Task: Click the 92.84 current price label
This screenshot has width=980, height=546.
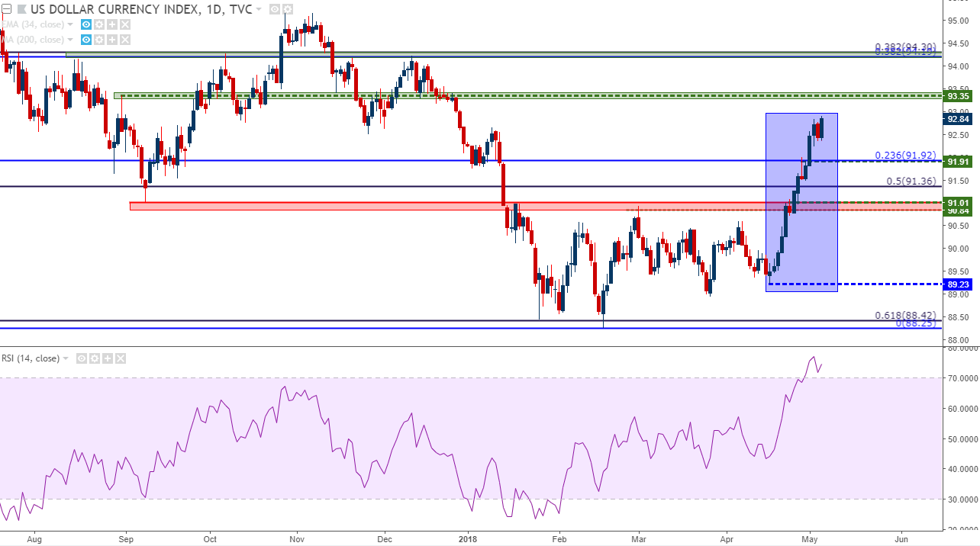Action: pyautogui.click(x=958, y=119)
